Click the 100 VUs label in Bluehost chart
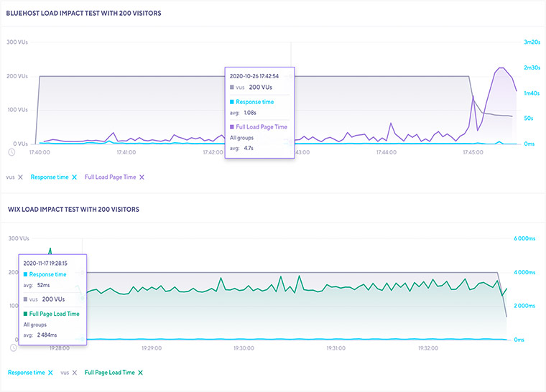Screen dimensions: 546x392 pos(18,110)
